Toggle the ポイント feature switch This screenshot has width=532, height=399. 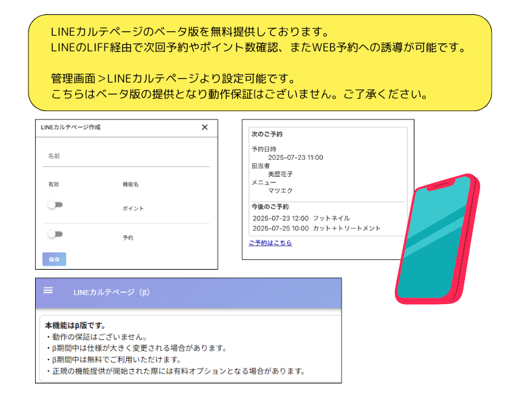pyautogui.click(x=55, y=205)
